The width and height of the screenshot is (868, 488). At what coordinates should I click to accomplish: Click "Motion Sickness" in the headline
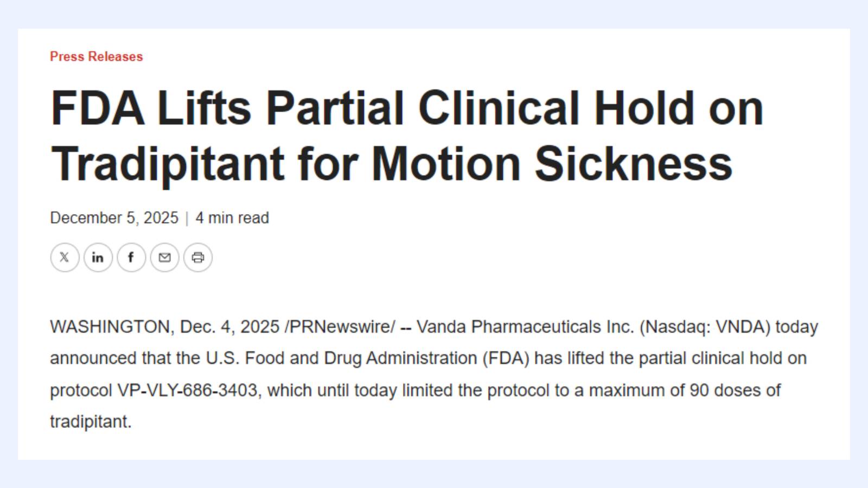point(552,164)
